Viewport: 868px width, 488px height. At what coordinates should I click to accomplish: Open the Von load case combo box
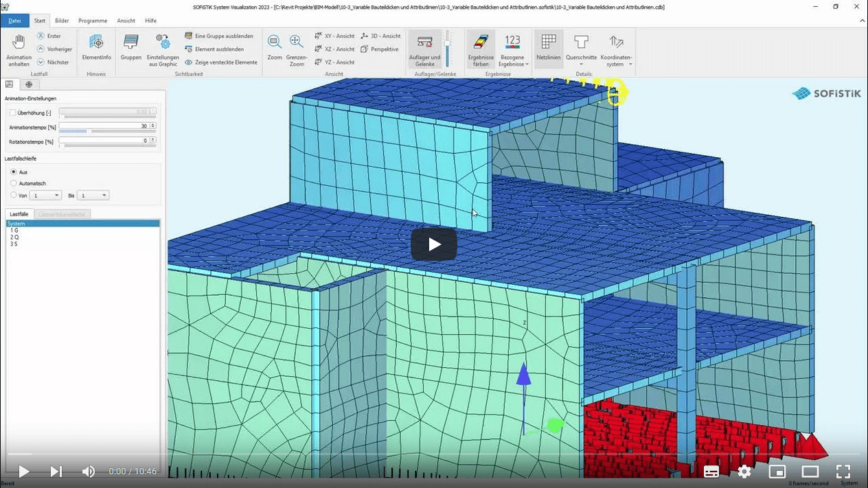pyautogui.click(x=45, y=195)
